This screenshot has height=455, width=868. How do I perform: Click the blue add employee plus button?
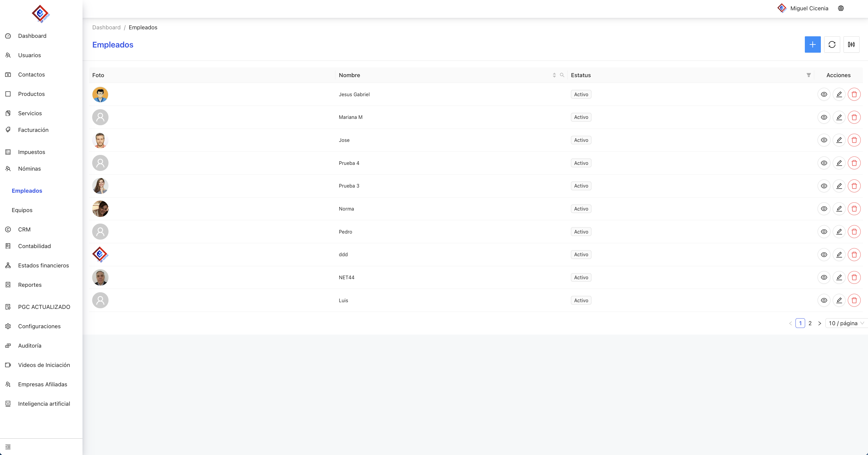[x=812, y=44]
